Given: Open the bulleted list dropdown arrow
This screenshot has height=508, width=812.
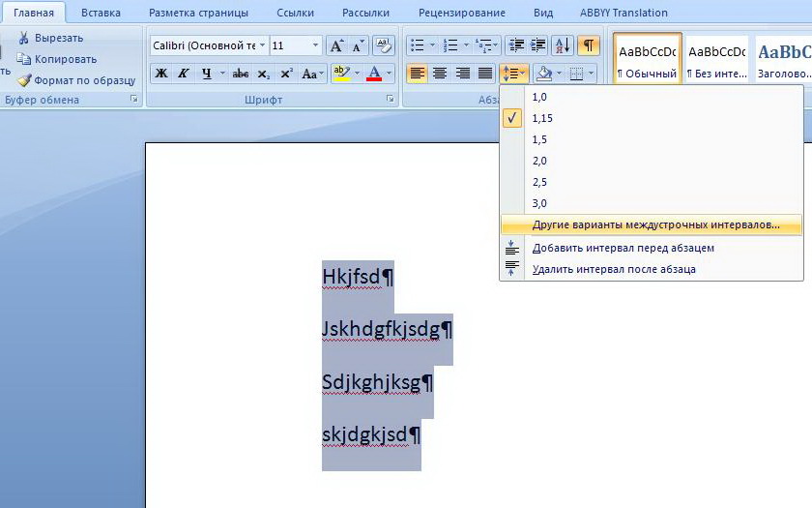Looking at the screenshot, I should coord(431,45).
